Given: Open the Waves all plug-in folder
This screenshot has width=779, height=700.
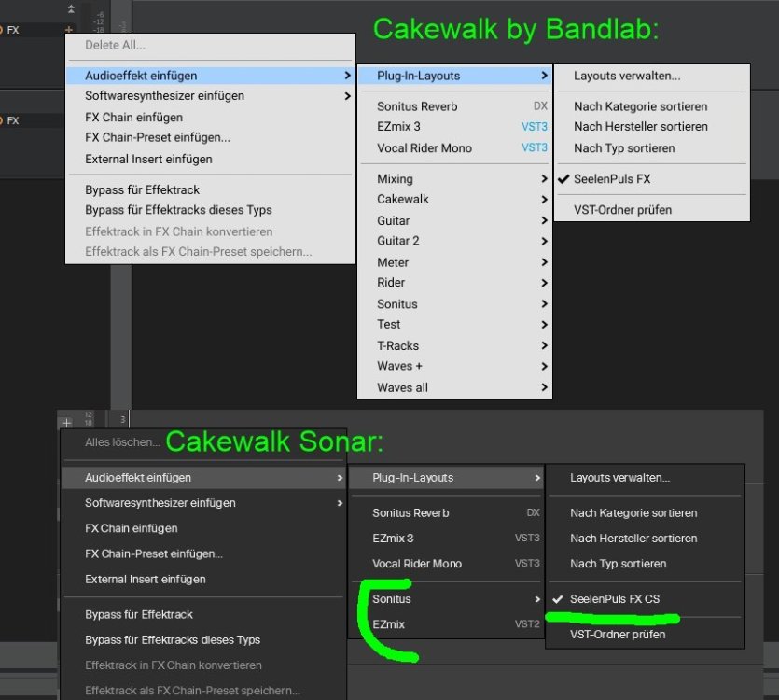Looking at the screenshot, I should [x=454, y=387].
